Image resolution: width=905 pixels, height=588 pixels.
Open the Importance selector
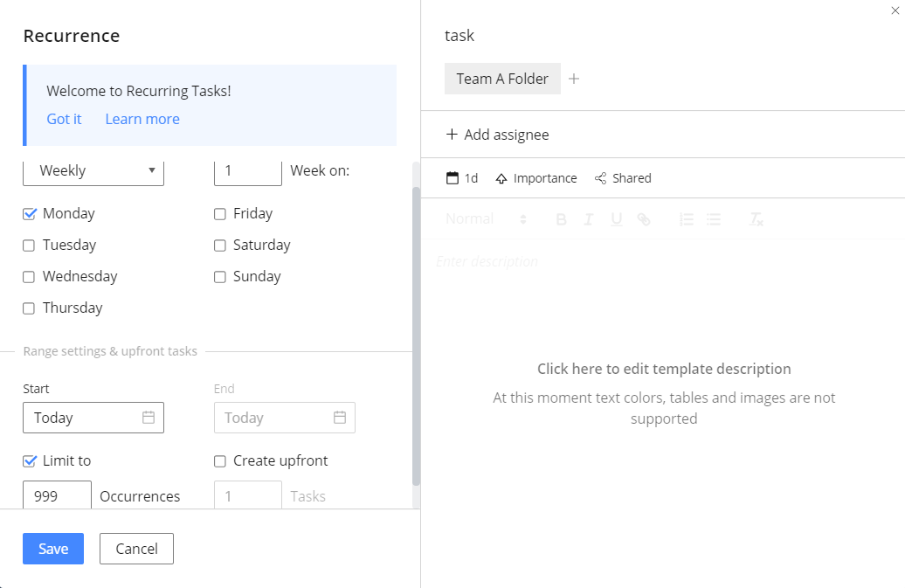tap(536, 178)
